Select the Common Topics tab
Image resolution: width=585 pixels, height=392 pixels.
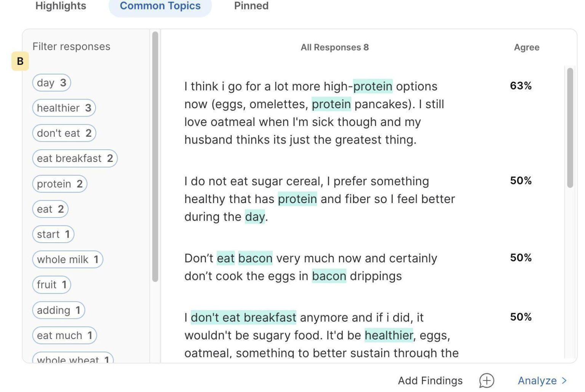pos(160,6)
